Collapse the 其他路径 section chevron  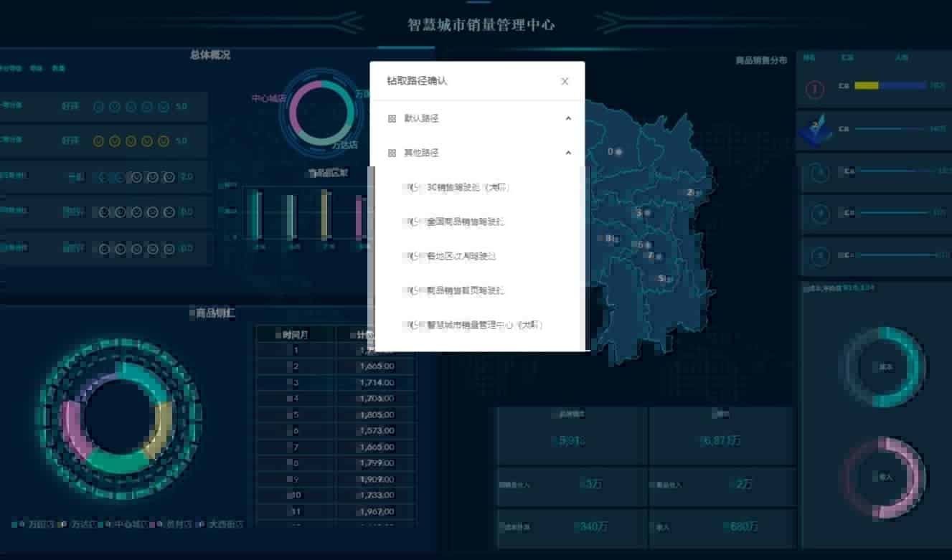click(x=568, y=153)
